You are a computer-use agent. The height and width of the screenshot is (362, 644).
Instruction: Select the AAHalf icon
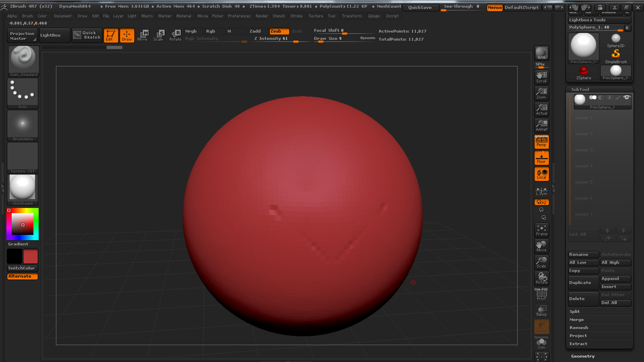[541, 125]
